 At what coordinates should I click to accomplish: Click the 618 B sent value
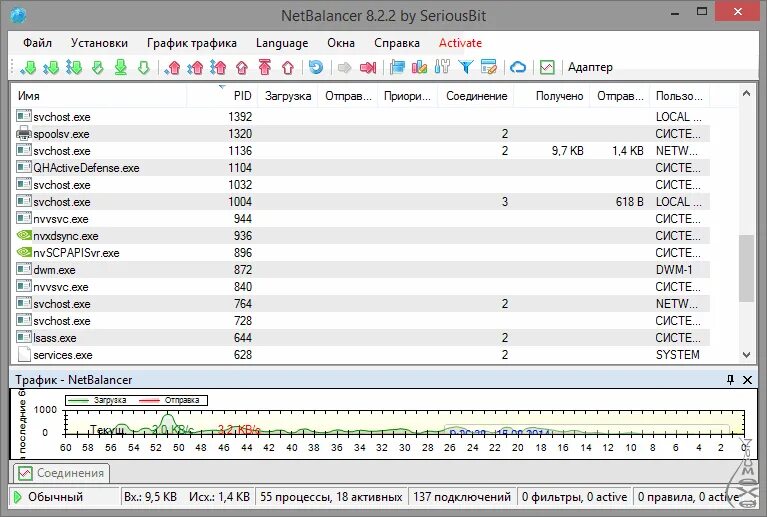coord(629,202)
